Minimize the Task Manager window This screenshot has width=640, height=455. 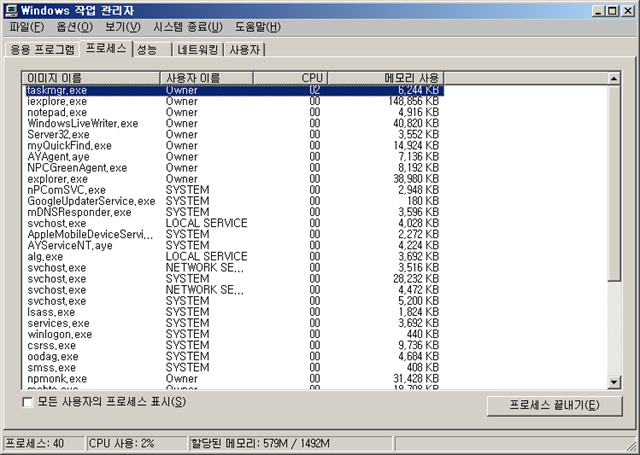click(598, 11)
